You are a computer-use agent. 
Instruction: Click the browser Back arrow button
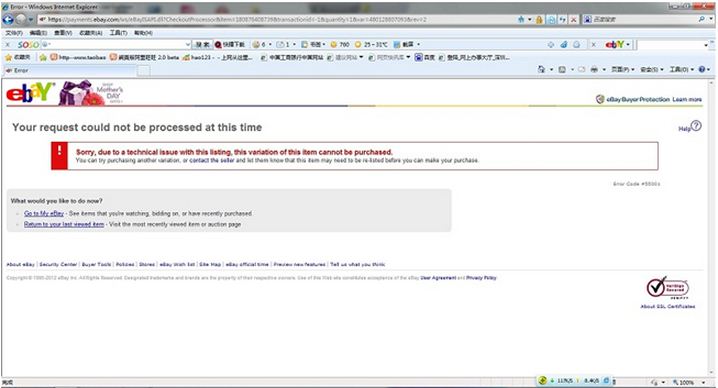click(x=8, y=20)
